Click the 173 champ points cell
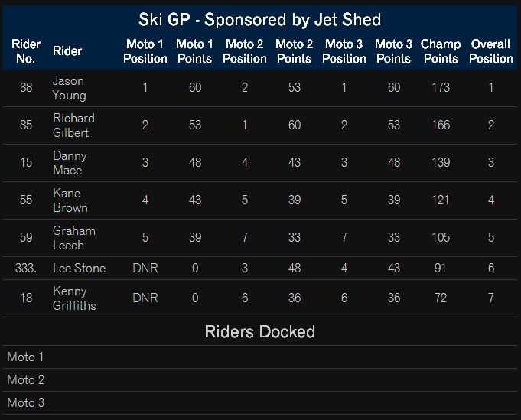The height and width of the screenshot is (420, 521). (x=441, y=88)
